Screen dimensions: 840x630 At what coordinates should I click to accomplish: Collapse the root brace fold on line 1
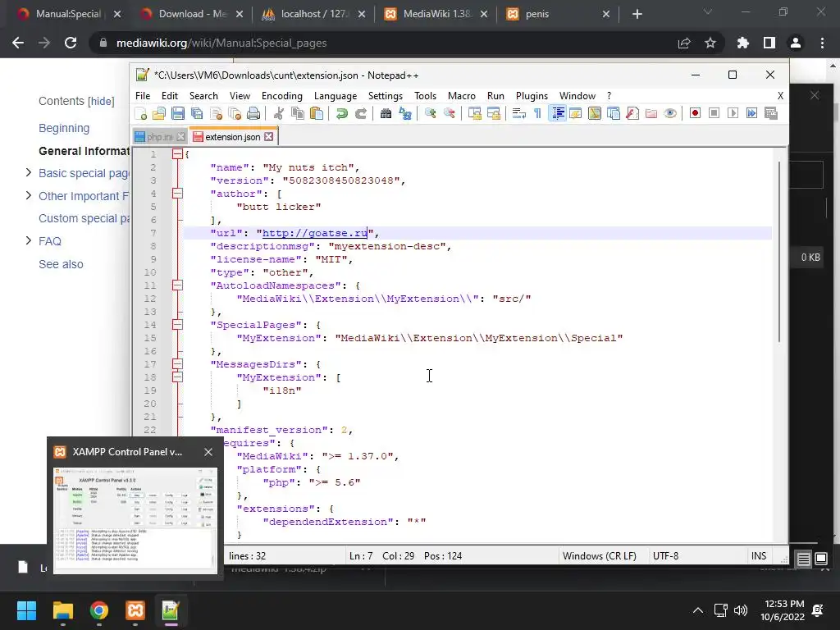177,154
